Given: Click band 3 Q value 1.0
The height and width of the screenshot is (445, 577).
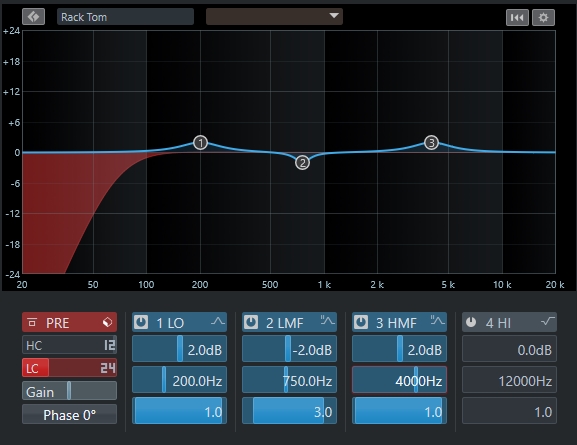Looking at the screenshot, I should click(x=399, y=411).
